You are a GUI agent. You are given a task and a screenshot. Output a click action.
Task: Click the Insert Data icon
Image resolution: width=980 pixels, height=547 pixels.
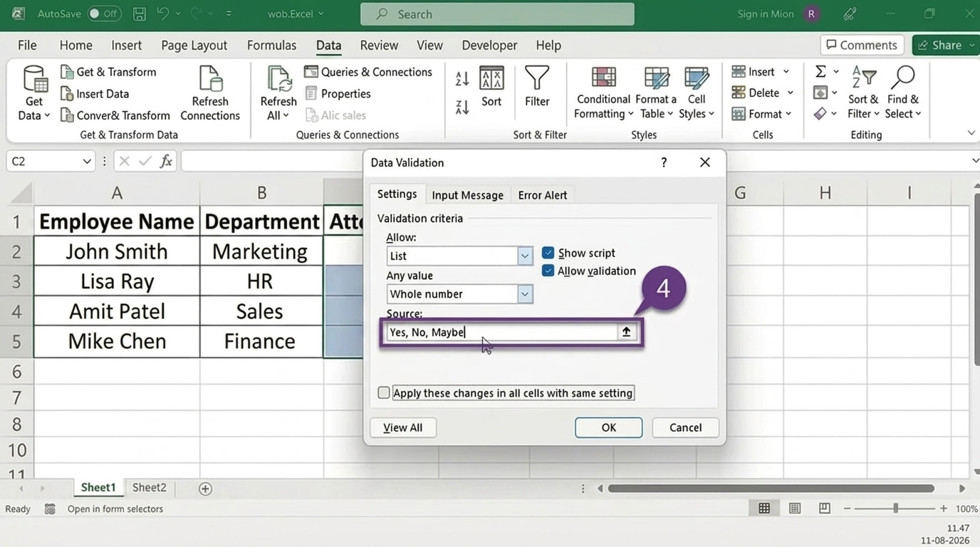67,93
